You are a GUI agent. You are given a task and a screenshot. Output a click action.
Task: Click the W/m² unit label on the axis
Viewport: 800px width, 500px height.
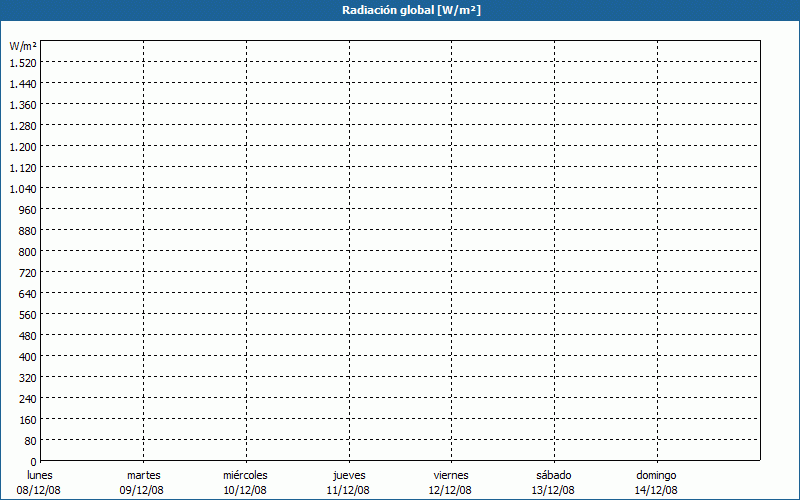click(22, 46)
